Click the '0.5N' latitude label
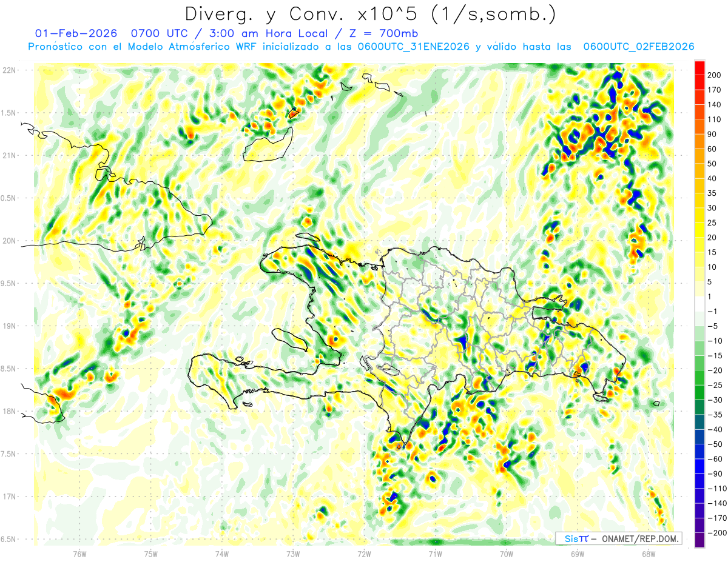The image size is (728, 562). (x=8, y=198)
